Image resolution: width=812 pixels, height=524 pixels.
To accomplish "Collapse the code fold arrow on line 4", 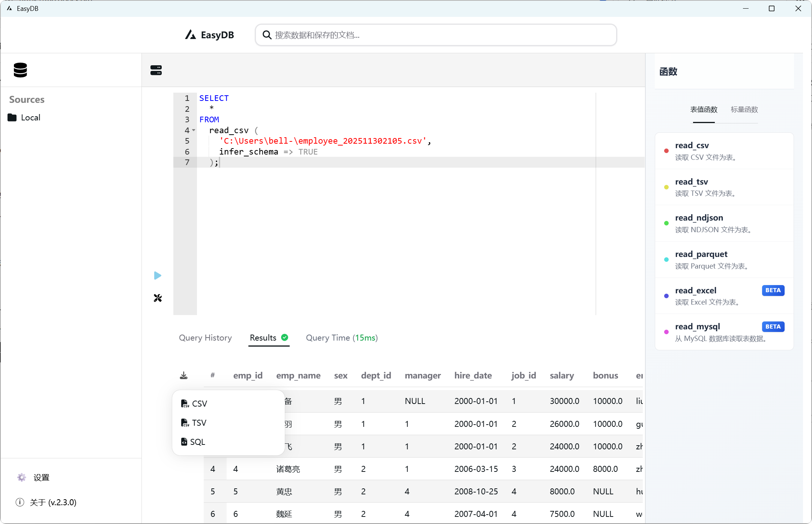I will point(194,130).
